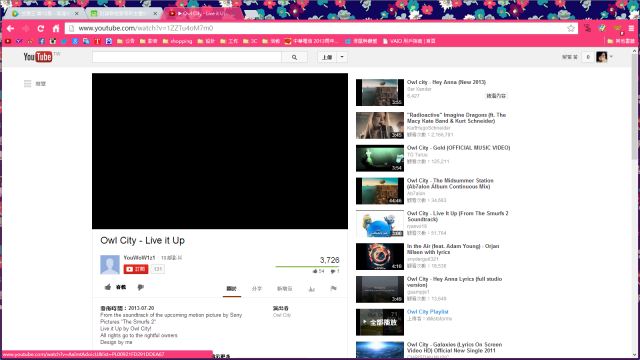This screenshot has height=360, width=640.
Task: Open the 3C bookmarks folder
Action: 250,41
